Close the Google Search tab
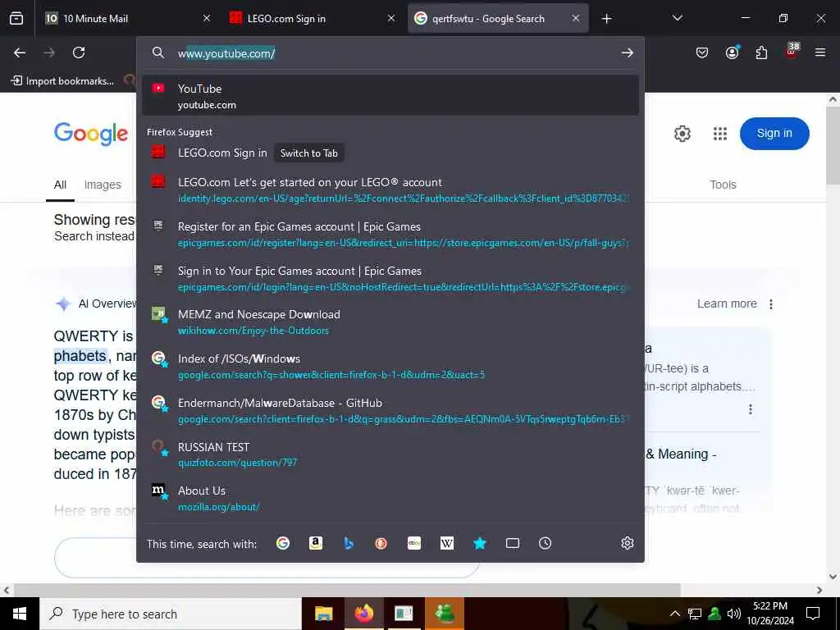The image size is (840, 630). (x=576, y=18)
